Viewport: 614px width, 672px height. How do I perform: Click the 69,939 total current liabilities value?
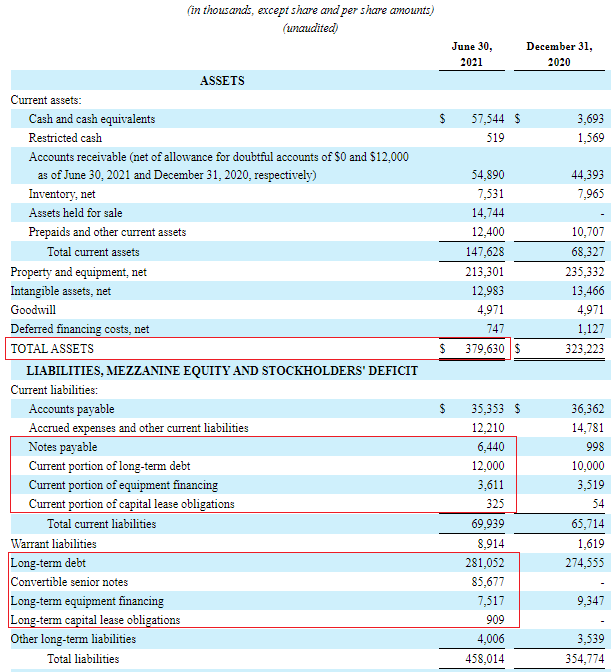click(x=488, y=524)
